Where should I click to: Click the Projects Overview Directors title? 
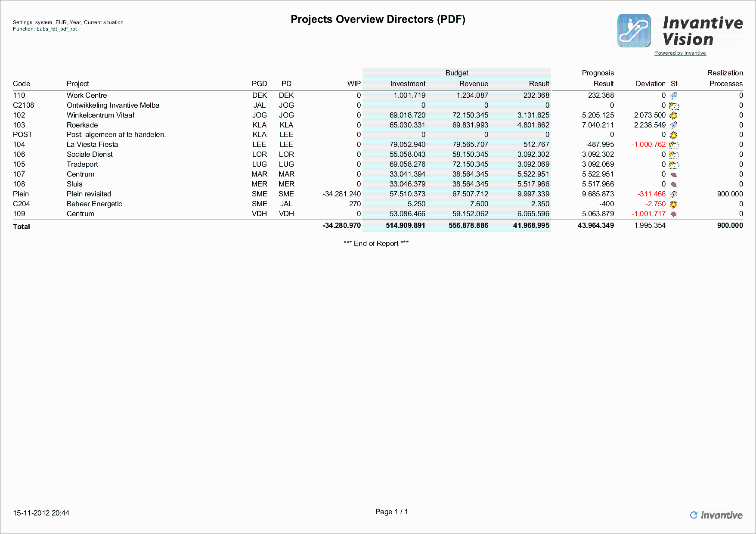click(378, 19)
